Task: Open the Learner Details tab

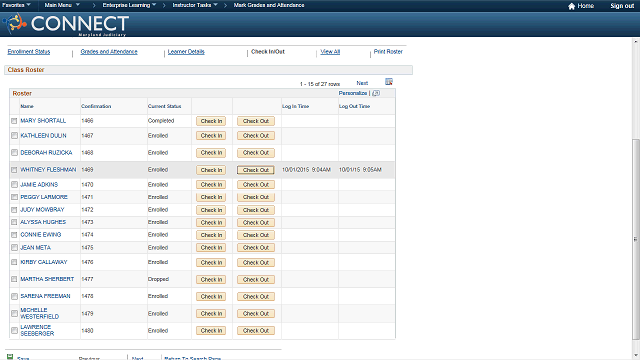Action: [x=186, y=52]
